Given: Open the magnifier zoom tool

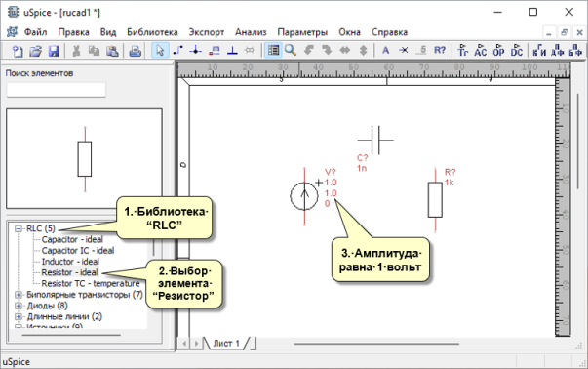Looking at the screenshot, I should coord(291,51).
